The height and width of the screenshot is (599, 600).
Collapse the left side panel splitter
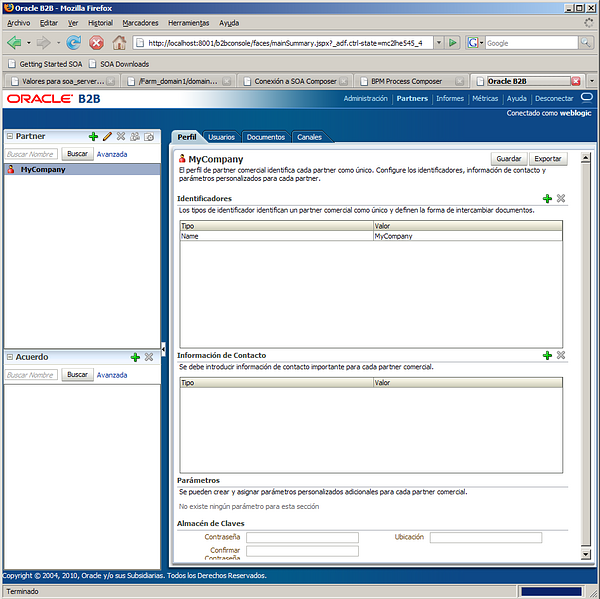click(164, 348)
